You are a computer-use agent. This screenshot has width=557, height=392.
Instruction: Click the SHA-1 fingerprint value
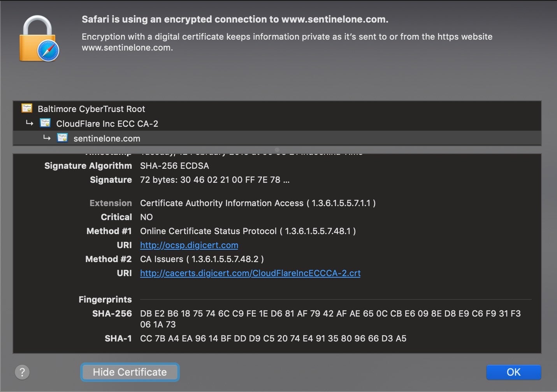click(273, 339)
